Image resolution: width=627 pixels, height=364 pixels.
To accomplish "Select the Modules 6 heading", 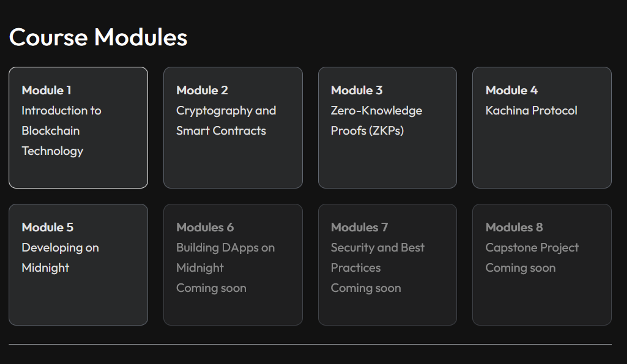I will coord(205,227).
